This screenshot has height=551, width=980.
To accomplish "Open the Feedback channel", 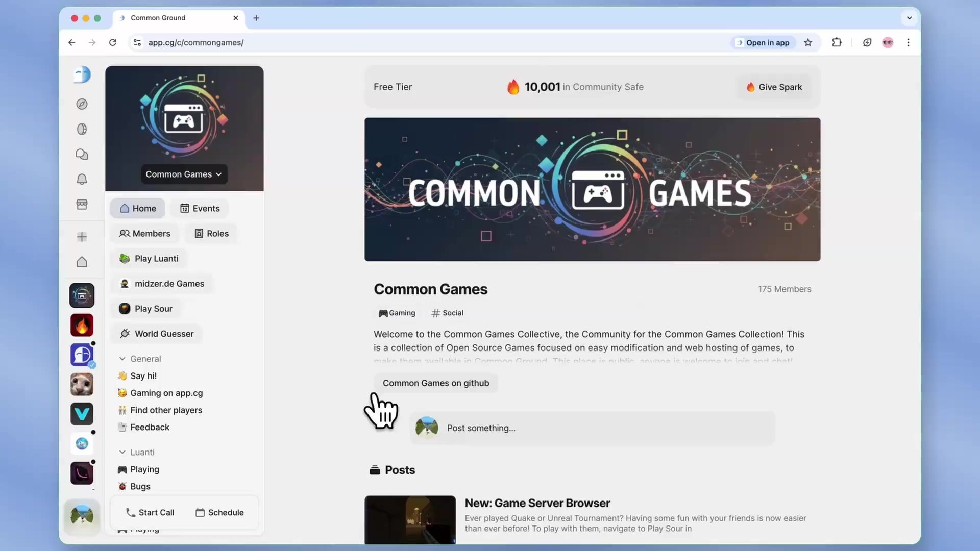I will [x=150, y=427].
